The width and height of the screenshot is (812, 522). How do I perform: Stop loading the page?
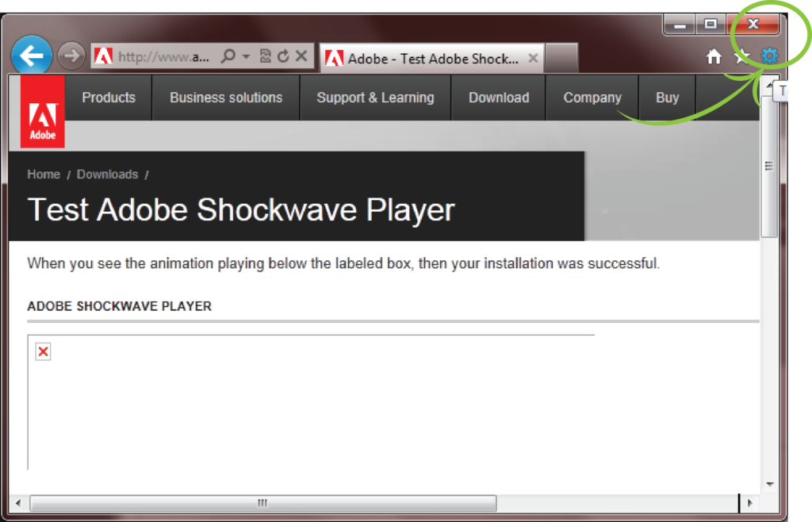coord(301,56)
